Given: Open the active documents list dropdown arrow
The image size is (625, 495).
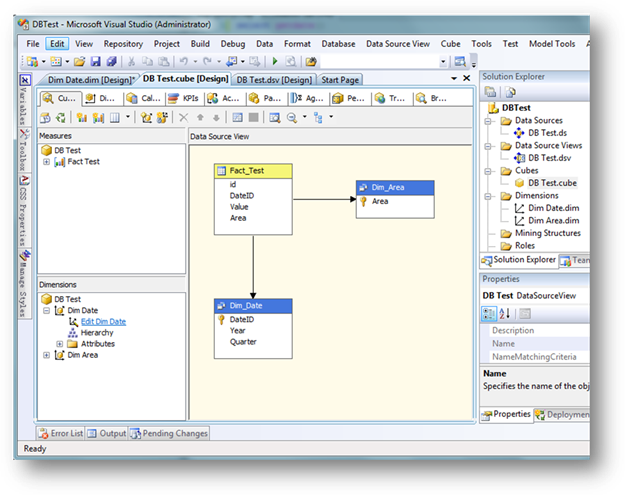Looking at the screenshot, I should (x=454, y=79).
